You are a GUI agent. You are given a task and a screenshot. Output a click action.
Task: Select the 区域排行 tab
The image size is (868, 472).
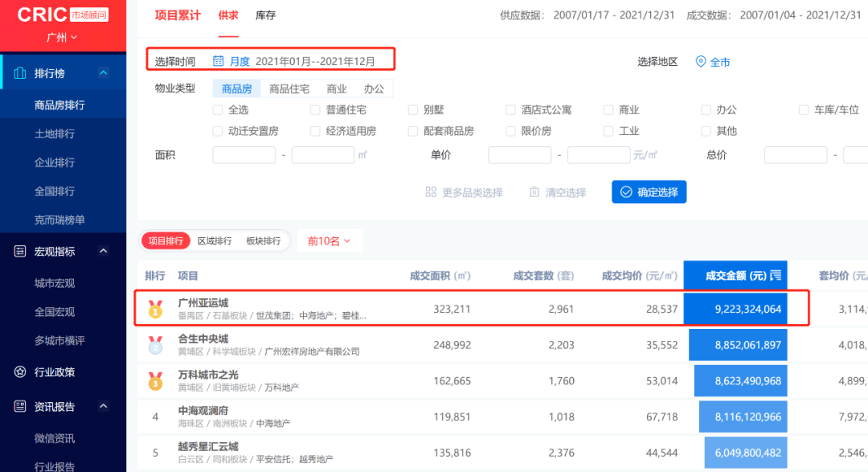click(x=215, y=241)
